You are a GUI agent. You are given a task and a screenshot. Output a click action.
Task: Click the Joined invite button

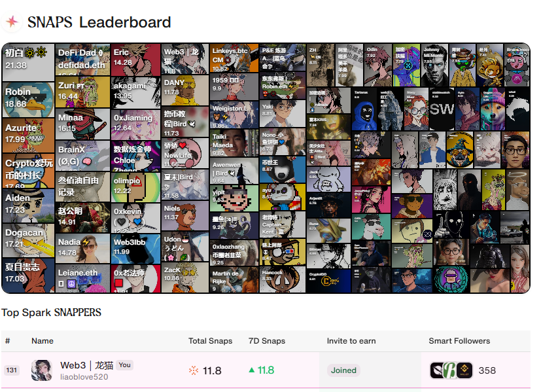coord(343,370)
